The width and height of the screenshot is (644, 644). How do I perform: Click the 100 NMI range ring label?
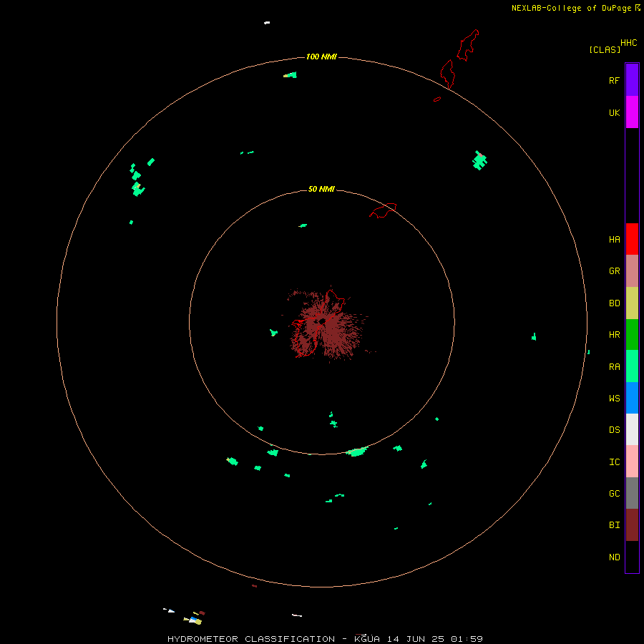click(x=321, y=57)
